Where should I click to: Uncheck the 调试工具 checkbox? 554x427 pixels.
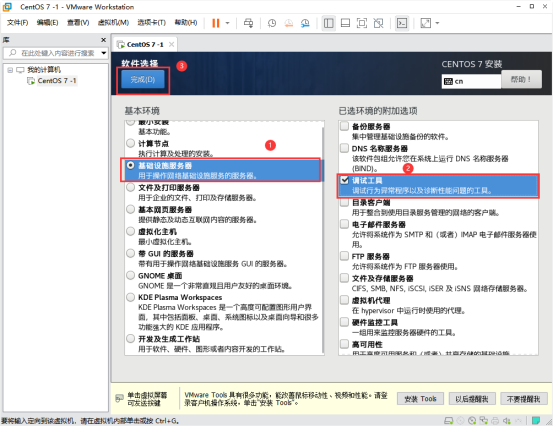pos(344,180)
